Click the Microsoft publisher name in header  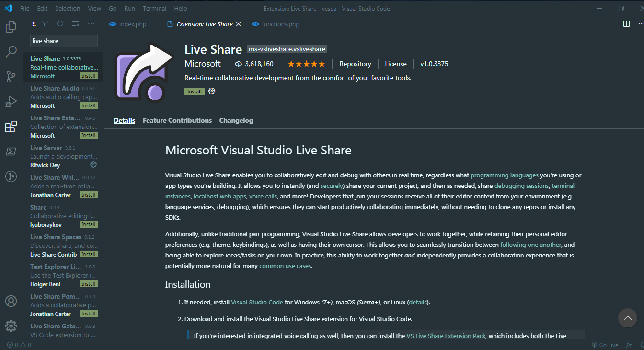point(203,64)
